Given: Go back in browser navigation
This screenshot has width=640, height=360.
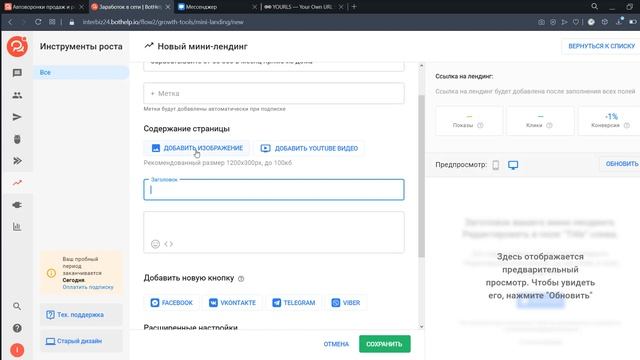Looking at the screenshot, I should click(x=11, y=22).
